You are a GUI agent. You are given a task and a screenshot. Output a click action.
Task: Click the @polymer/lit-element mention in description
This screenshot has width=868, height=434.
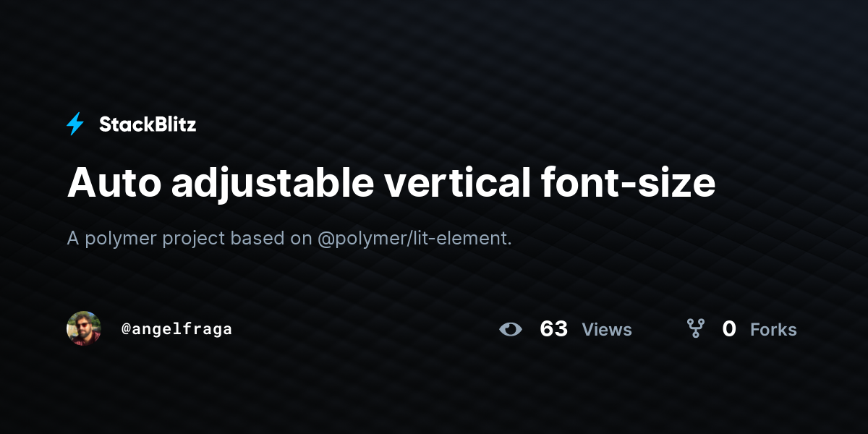point(414,238)
